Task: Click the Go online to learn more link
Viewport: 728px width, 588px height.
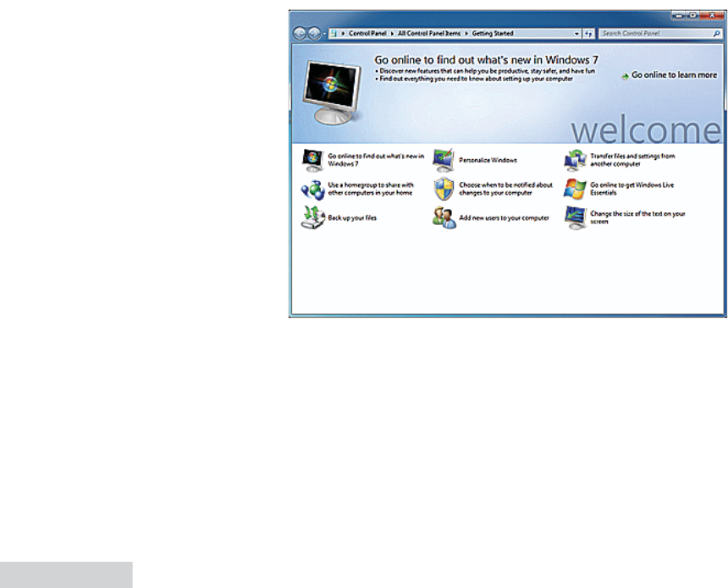Action: click(674, 74)
